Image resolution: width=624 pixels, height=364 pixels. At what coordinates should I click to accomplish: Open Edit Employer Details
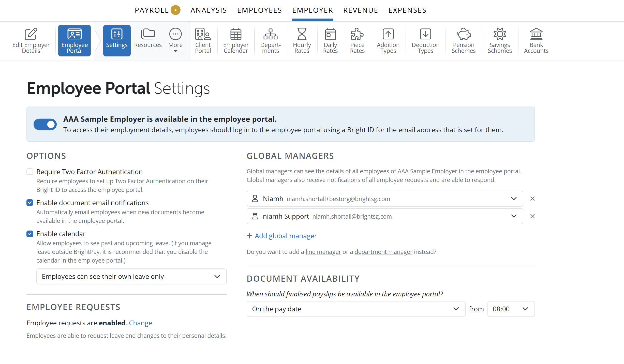tap(31, 41)
